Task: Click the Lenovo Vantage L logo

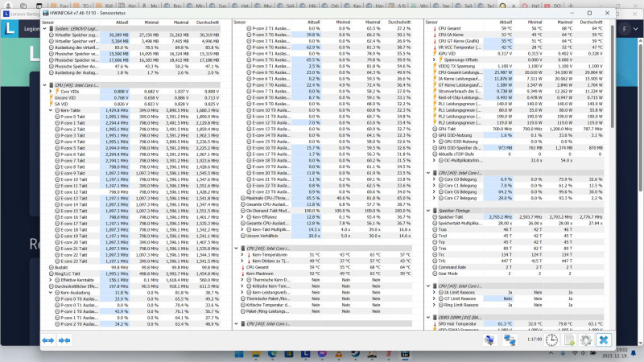Action: [10, 29]
